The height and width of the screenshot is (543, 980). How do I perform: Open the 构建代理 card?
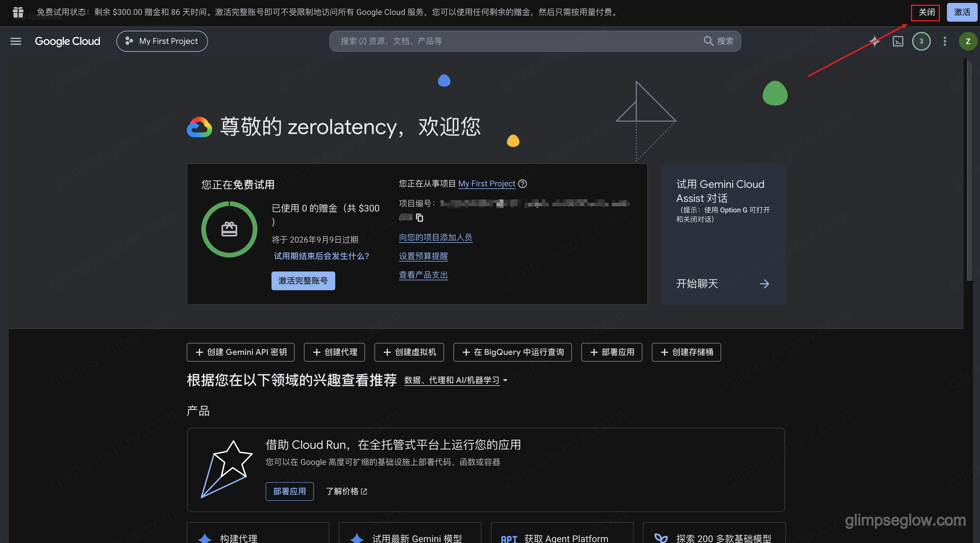click(258, 533)
